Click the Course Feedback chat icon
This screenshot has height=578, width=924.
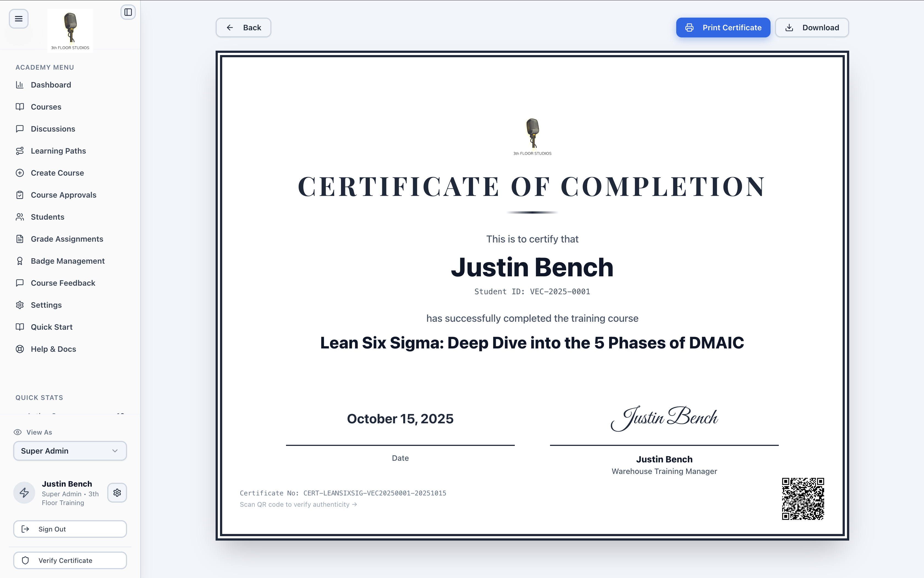[20, 283]
